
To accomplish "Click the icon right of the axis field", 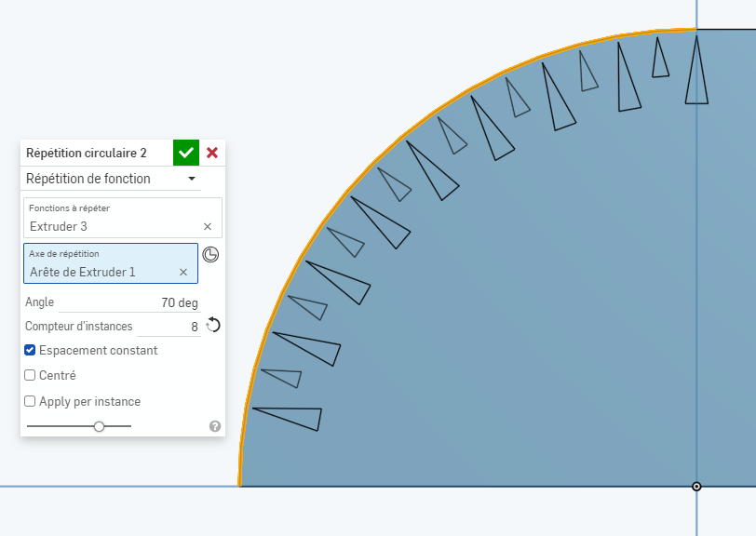I will tap(210, 255).
